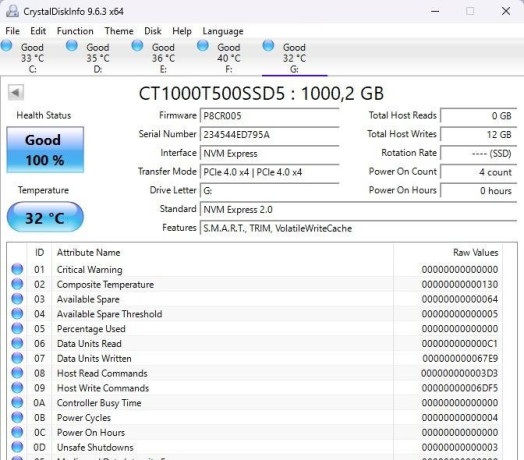Select the F: drive status icon

coord(203,46)
